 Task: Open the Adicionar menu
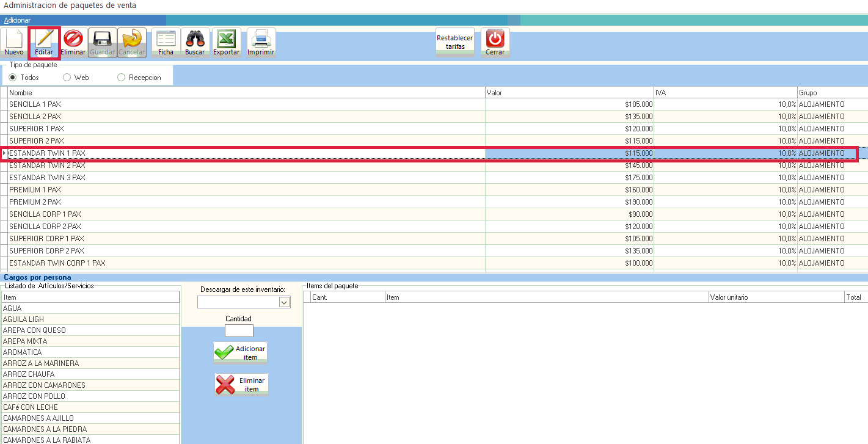coord(17,20)
